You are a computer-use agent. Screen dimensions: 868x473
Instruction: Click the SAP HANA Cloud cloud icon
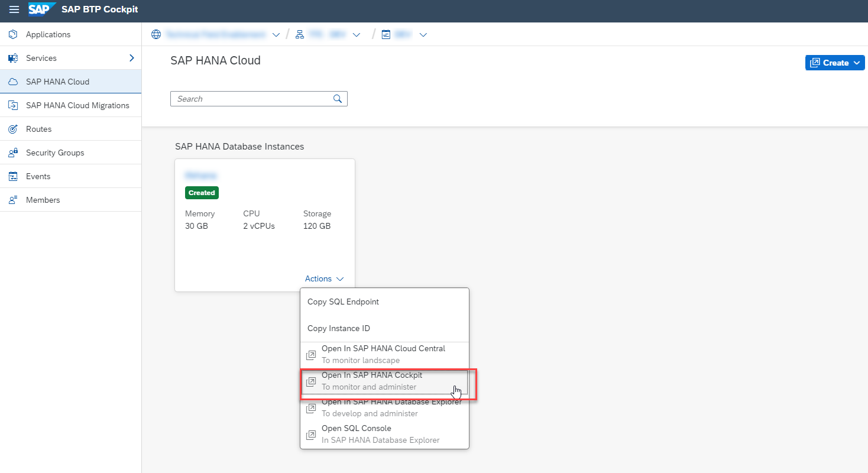(x=13, y=82)
